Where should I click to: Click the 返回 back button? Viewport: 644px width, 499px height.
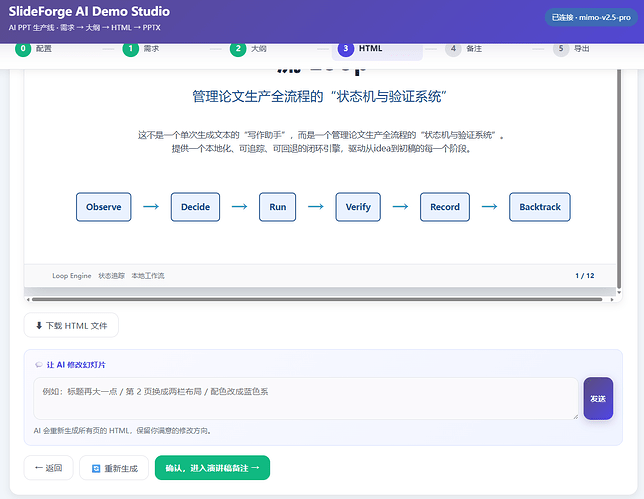(48, 468)
